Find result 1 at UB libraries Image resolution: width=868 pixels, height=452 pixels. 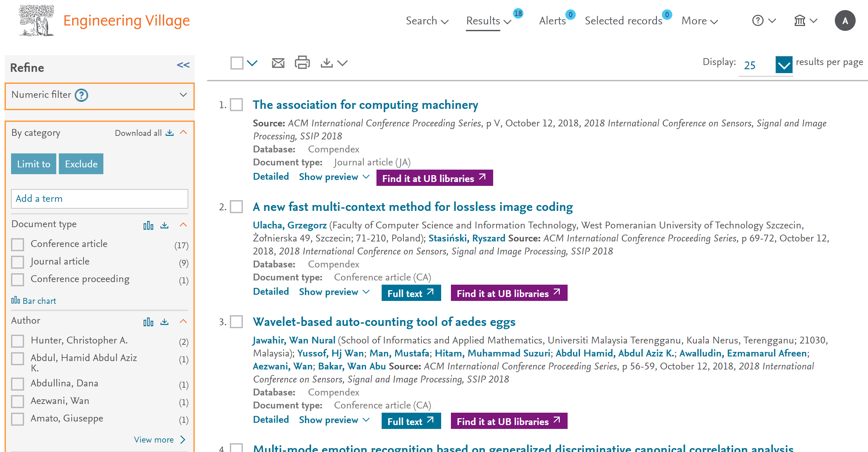coord(434,178)
